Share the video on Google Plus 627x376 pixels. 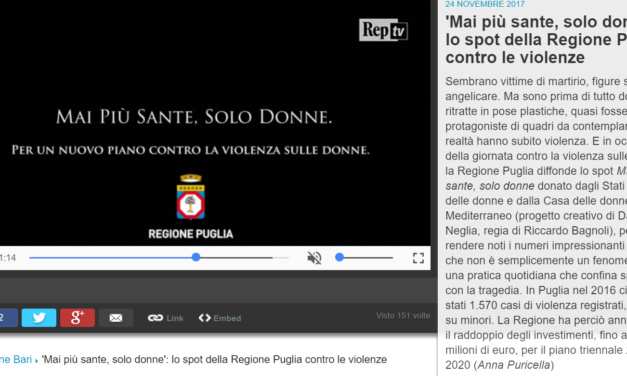tap(77, 318)
